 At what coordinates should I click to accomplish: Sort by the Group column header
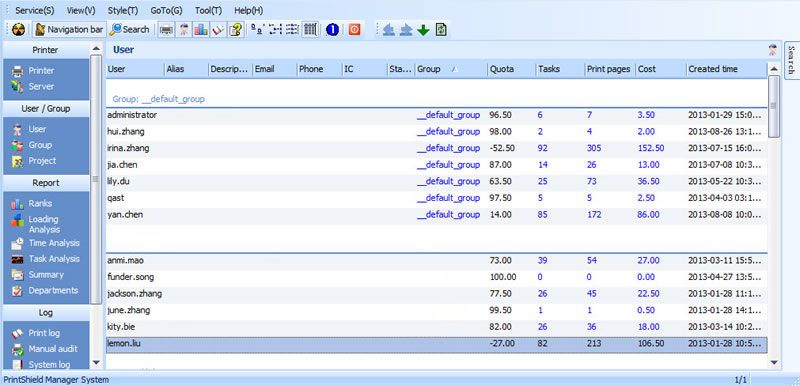tap(451, 69)
